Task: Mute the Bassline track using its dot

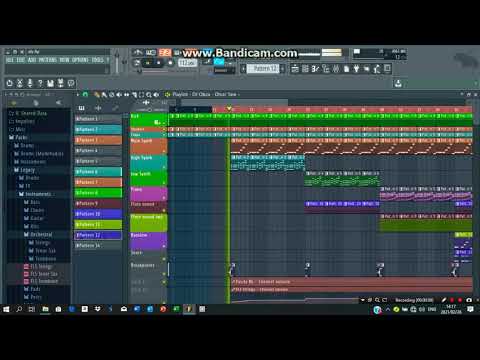Action: 164,246
